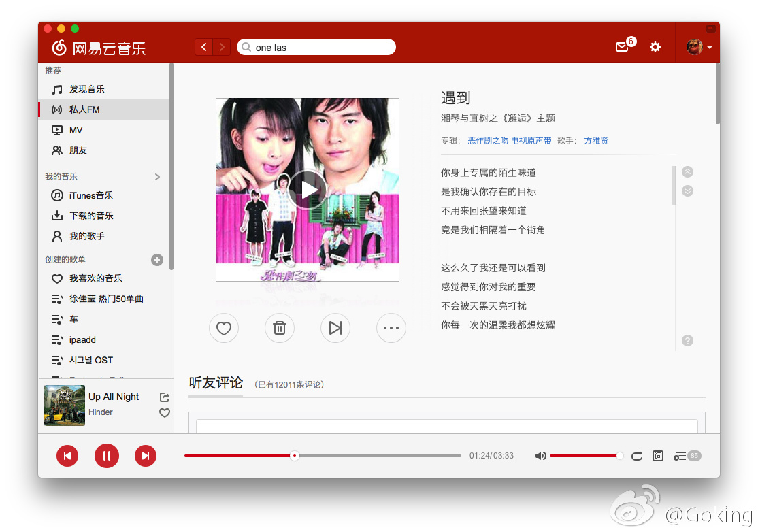Click the song title 遇到

[456, 97]
